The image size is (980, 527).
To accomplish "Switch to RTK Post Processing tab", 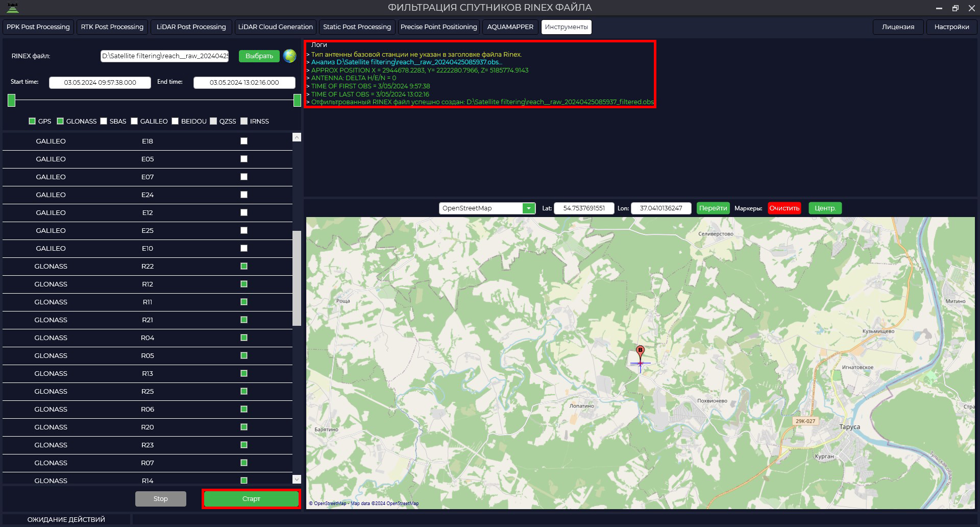I will [x=112, y=27].
